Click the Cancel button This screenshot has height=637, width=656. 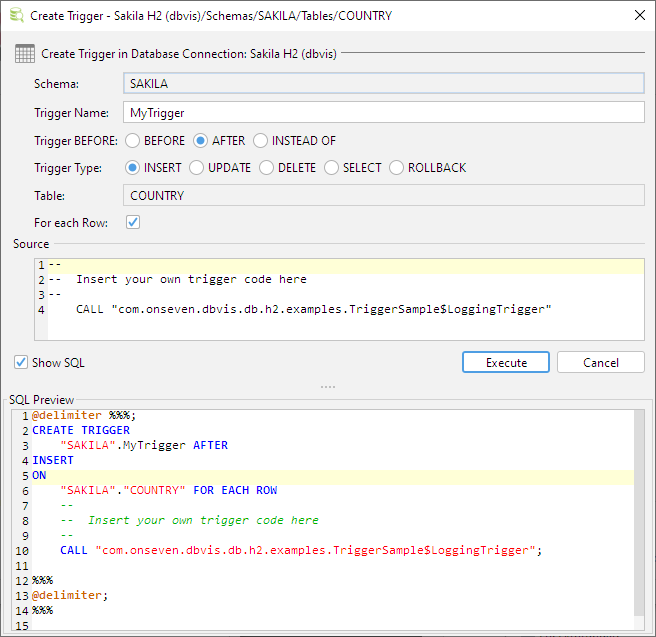(x=600, y=362)
